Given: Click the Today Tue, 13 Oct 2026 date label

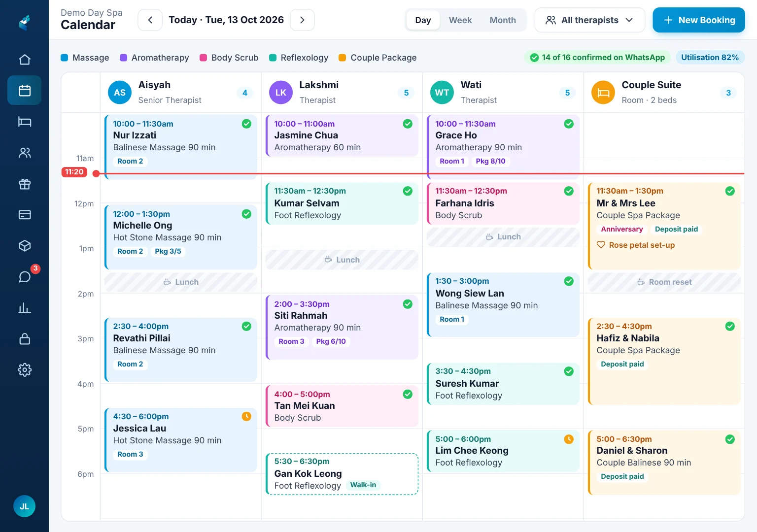Looking at the screenshot, I should tap(226, 20).
